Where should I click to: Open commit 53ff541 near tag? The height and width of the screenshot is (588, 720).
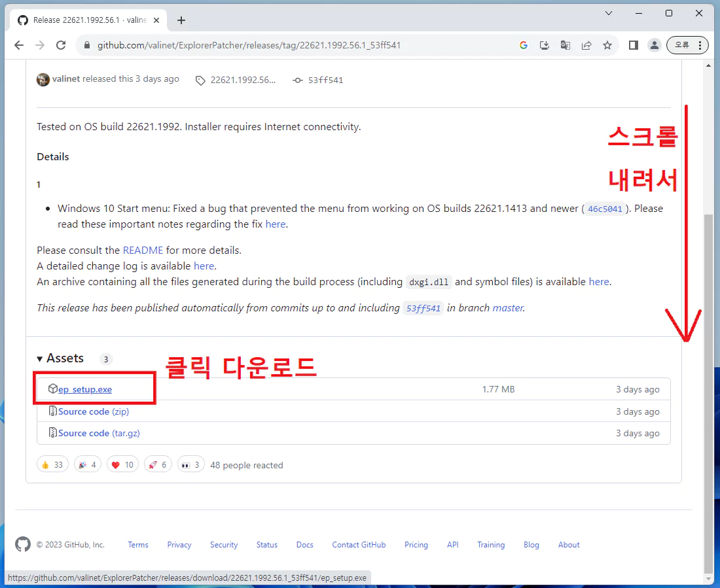point(325,80)
